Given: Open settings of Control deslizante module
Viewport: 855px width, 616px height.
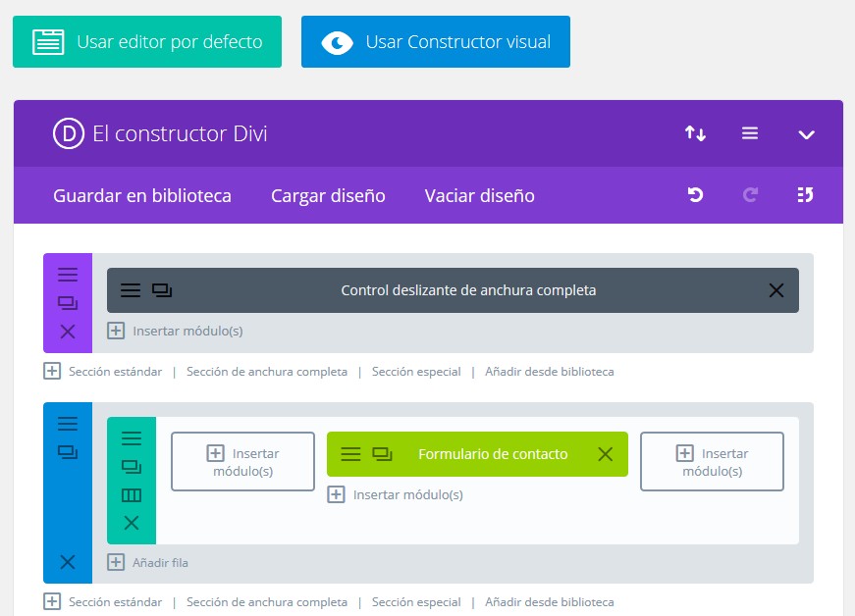Looking at the screenshot, I should pyautogui.click(x=131, y=290).
